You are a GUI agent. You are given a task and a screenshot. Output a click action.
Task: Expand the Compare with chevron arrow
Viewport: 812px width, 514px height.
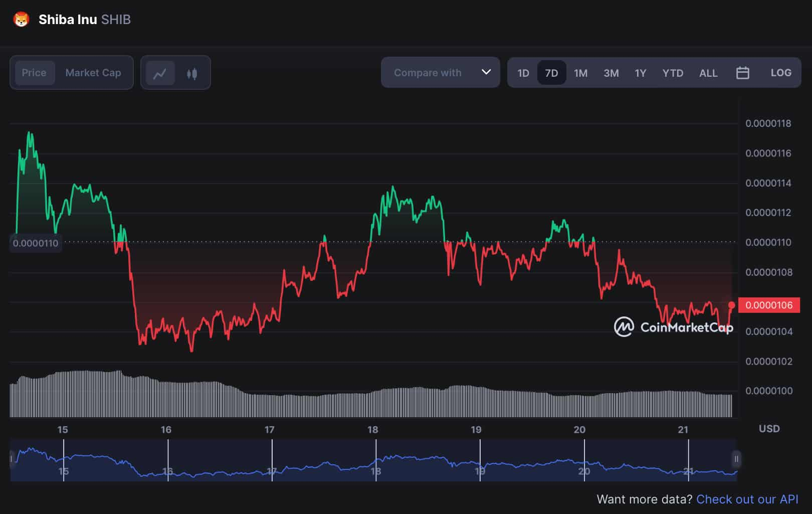pyautogui.click(x=486, y=72)
